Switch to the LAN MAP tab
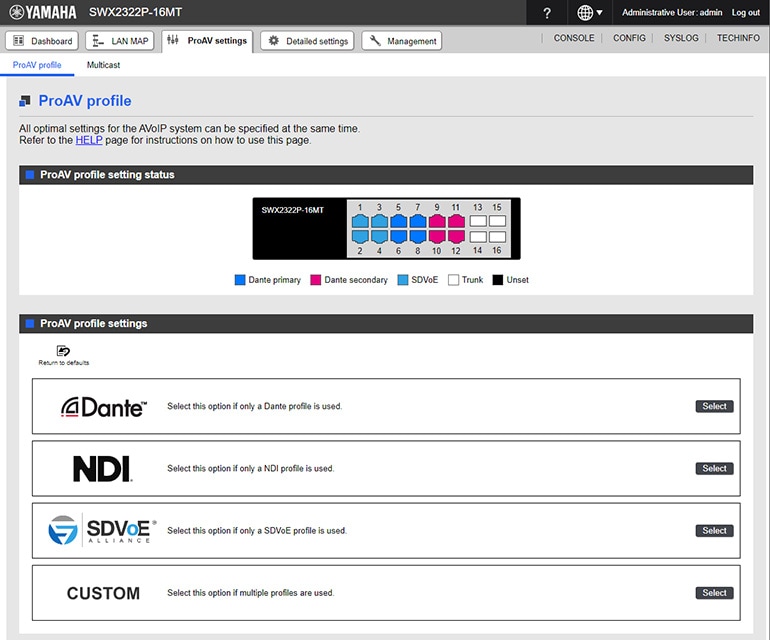Viewport: 770px width, 640px height. coord(119,41)
